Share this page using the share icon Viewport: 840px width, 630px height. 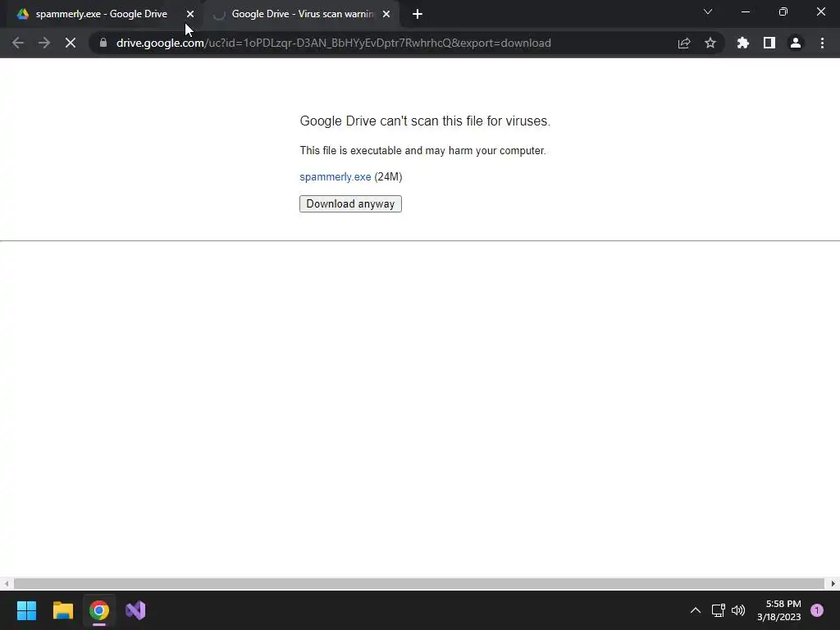(x=684, y=43)
